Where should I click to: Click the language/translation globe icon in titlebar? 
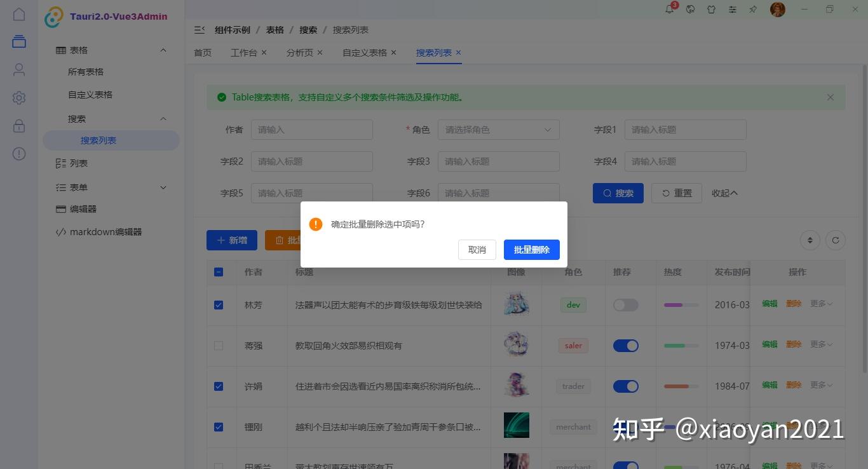point(690,9)
